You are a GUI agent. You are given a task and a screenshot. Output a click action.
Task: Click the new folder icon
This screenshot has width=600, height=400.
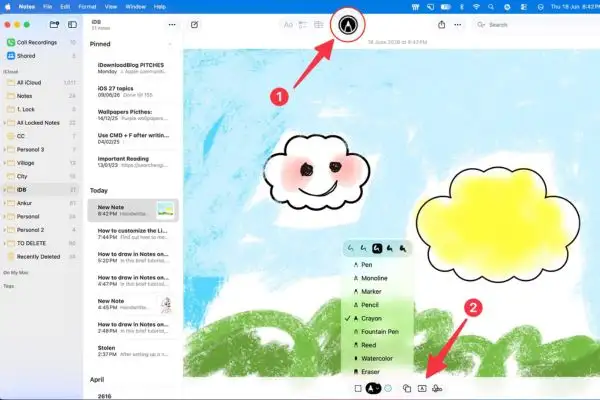[x=54, y=25]
